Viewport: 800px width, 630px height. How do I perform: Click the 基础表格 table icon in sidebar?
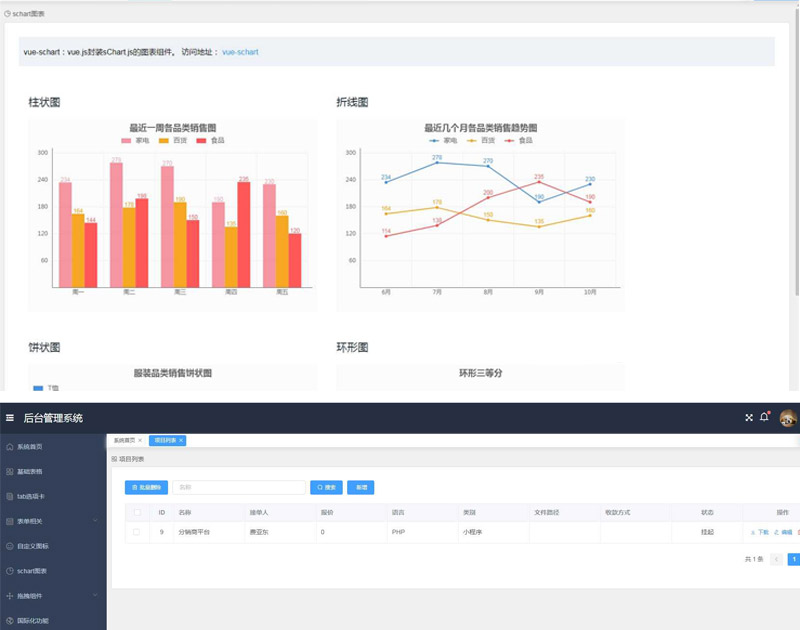(x=10, y=471)
